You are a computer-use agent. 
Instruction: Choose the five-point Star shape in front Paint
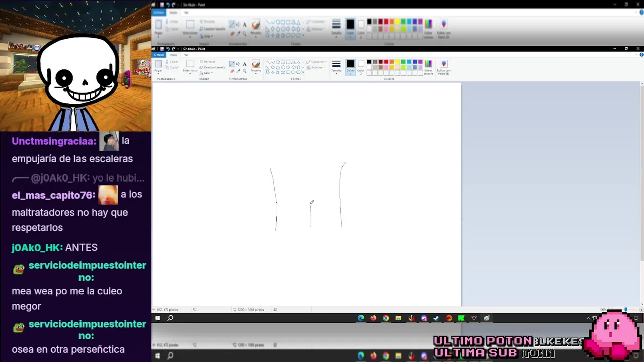coord(278,72)
